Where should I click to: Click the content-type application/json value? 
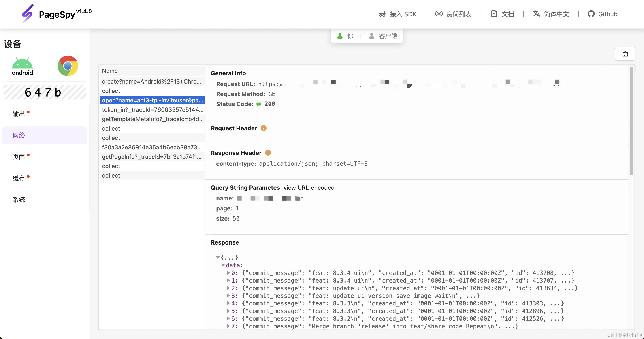[x=313, y=164]
